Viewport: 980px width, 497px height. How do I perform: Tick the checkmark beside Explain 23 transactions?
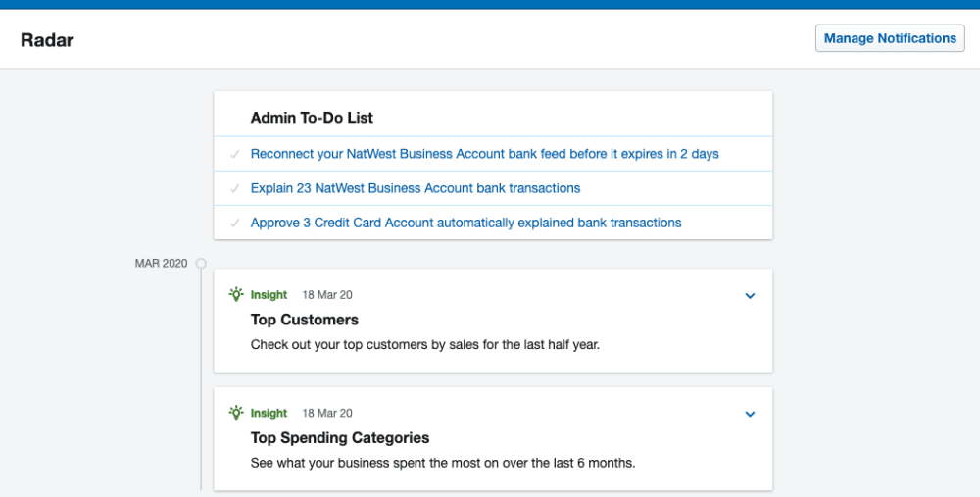point(234,188)
